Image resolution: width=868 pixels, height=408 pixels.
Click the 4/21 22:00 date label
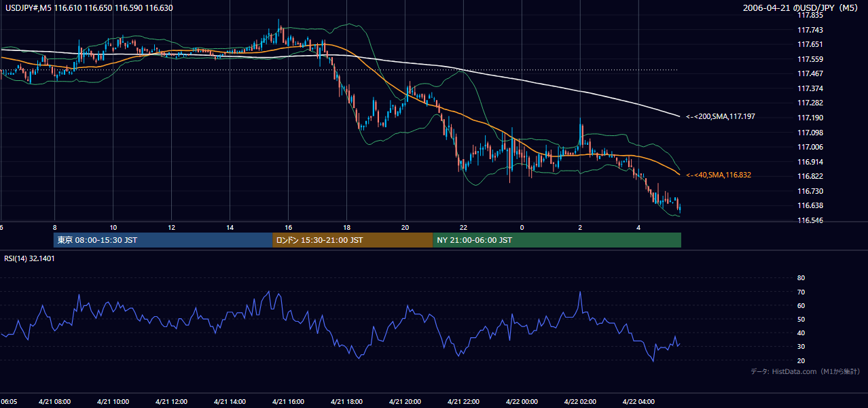[463, 401]
